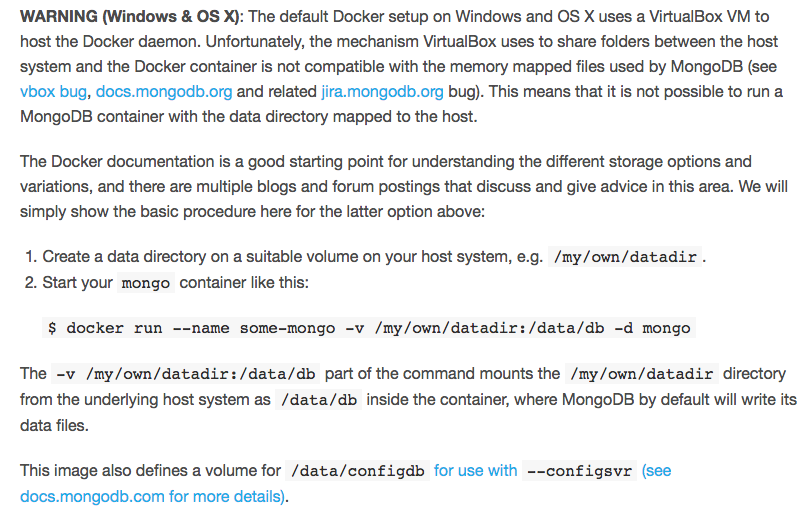810x517 pixels.
Task: Click the "-v /my/own/datadir:/data/db" inline code
Action: click(x=184, y=374)
